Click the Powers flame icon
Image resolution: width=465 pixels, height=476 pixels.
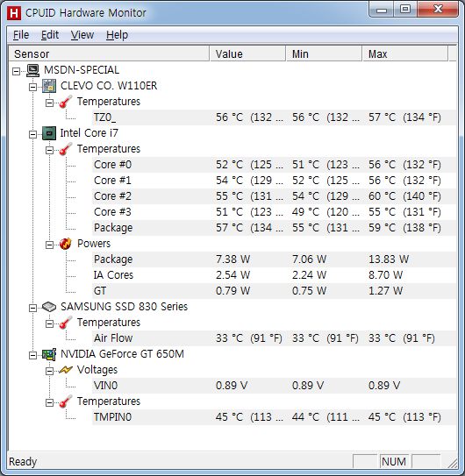pos(66,244)
